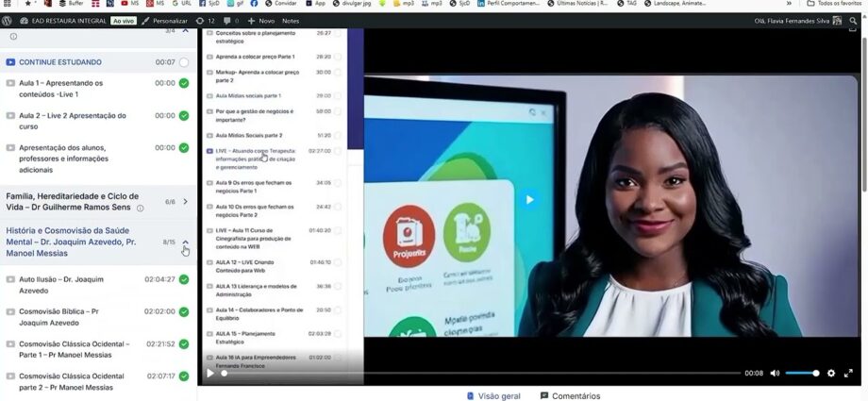This screenshot has height=401, width=868.
Task: Switch to the Visão geral tab
Action: tap(492, 395)
